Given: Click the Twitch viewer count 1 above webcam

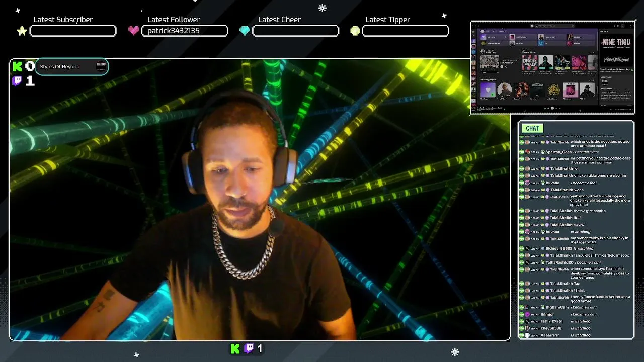Looking at the screenshot, I should point(30,81).
